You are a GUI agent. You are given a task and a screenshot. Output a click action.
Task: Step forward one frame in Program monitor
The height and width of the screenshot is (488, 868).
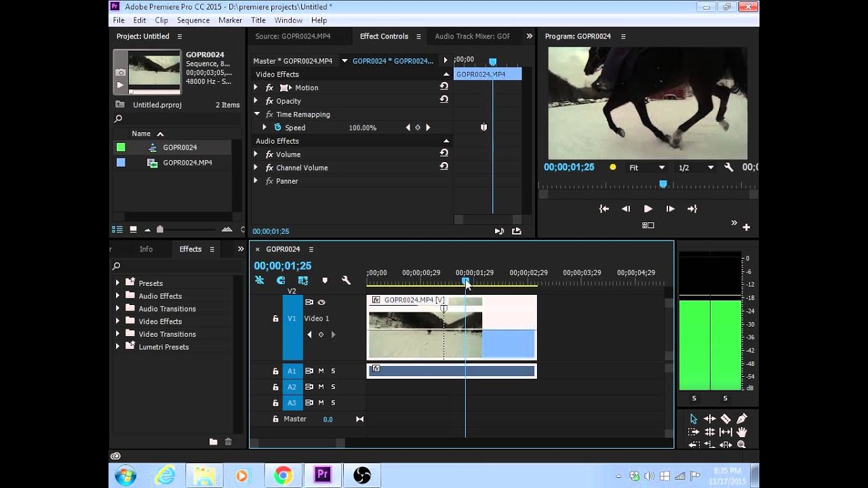670,209
